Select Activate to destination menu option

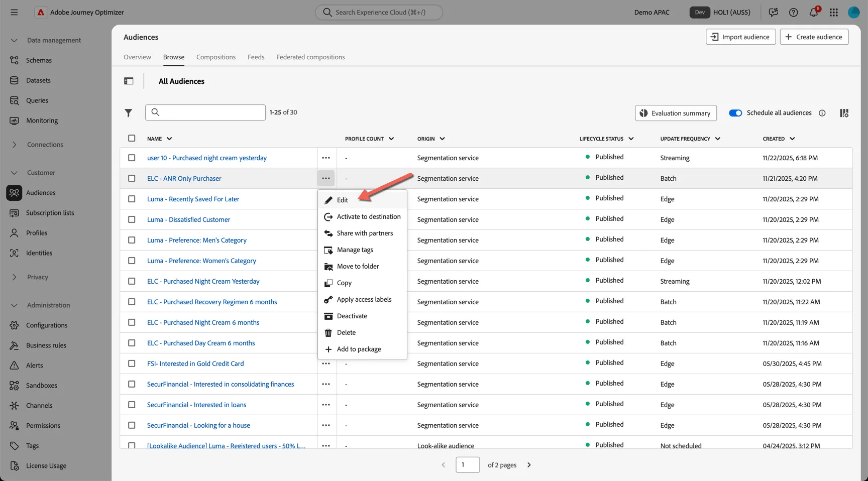[362, 216]
